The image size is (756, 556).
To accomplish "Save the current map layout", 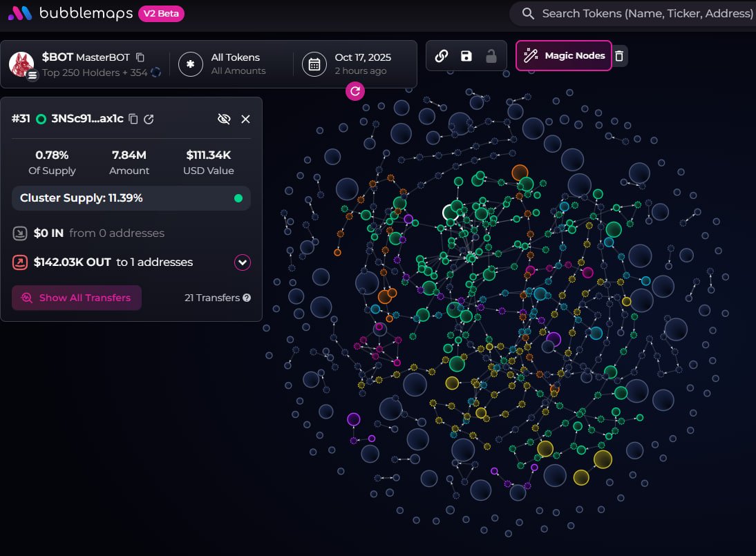I will [x=466, y=56].
